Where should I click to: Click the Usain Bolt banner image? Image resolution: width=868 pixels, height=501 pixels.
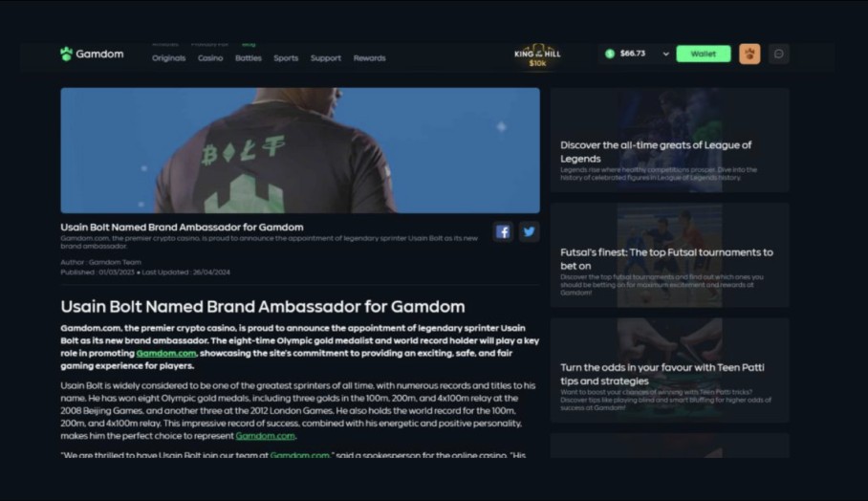click(x=300, y=150)
